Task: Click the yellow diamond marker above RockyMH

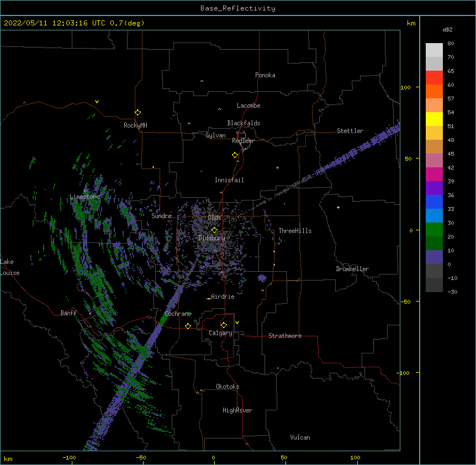Action: point(138,113)
